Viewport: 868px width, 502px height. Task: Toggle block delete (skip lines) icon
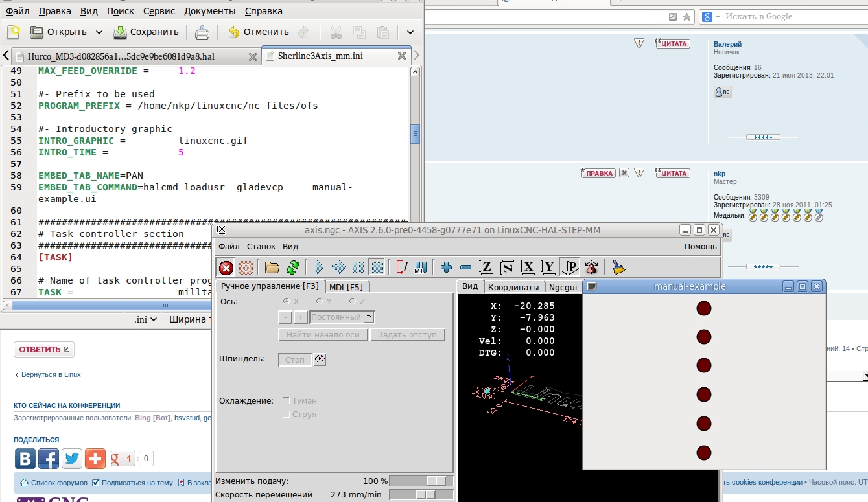pos(402,268)
